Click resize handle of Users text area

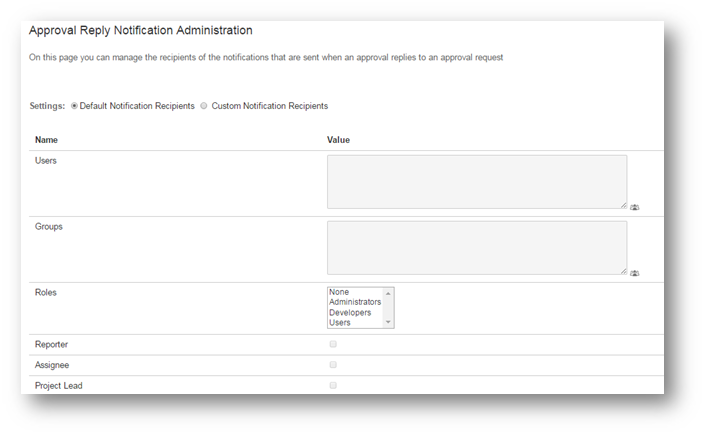point(623,205)
